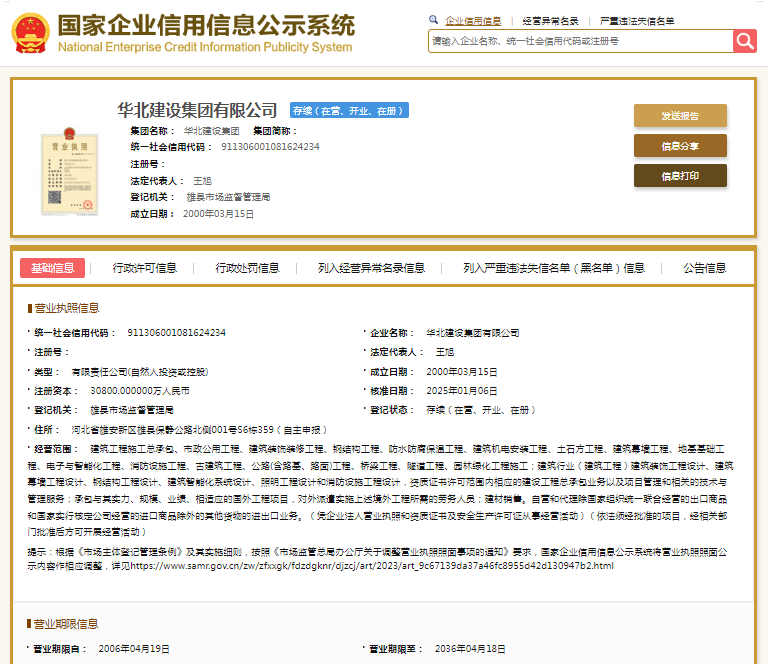Click the 信息打印 button

(680, 175)
